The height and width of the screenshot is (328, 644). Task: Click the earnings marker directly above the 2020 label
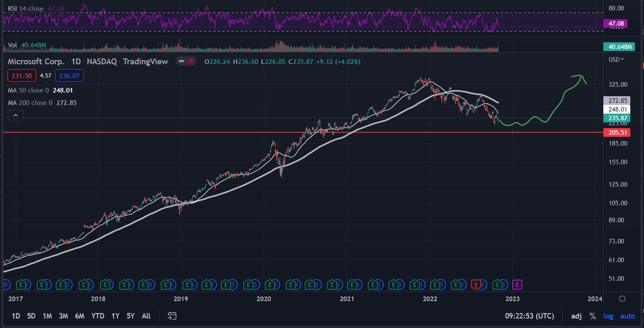270,284
